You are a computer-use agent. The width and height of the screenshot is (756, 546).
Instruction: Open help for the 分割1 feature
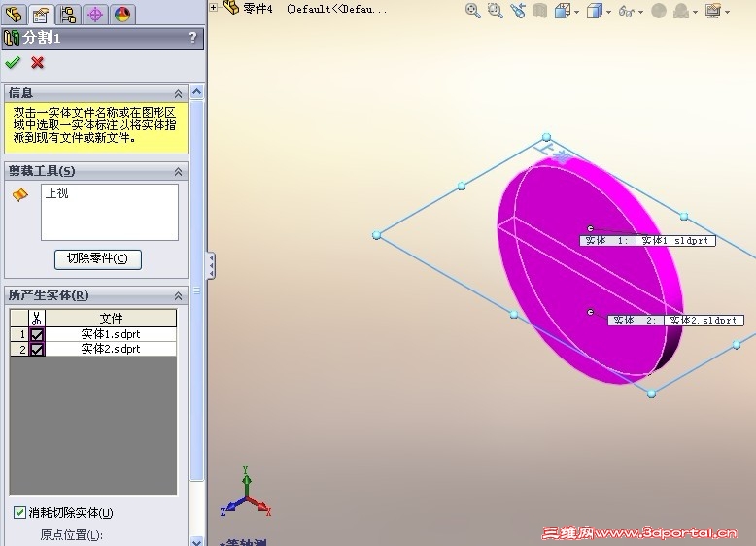point(192,38)
